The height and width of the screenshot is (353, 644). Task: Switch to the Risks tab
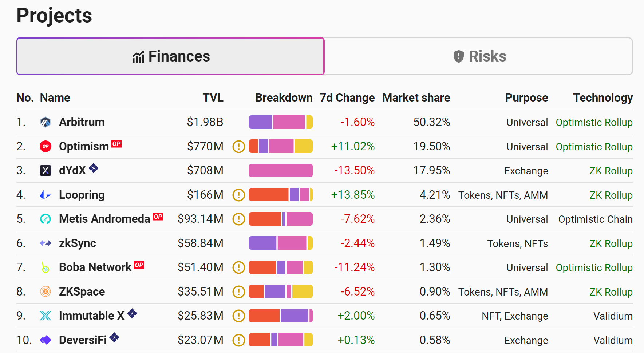(x=478, y=56)
